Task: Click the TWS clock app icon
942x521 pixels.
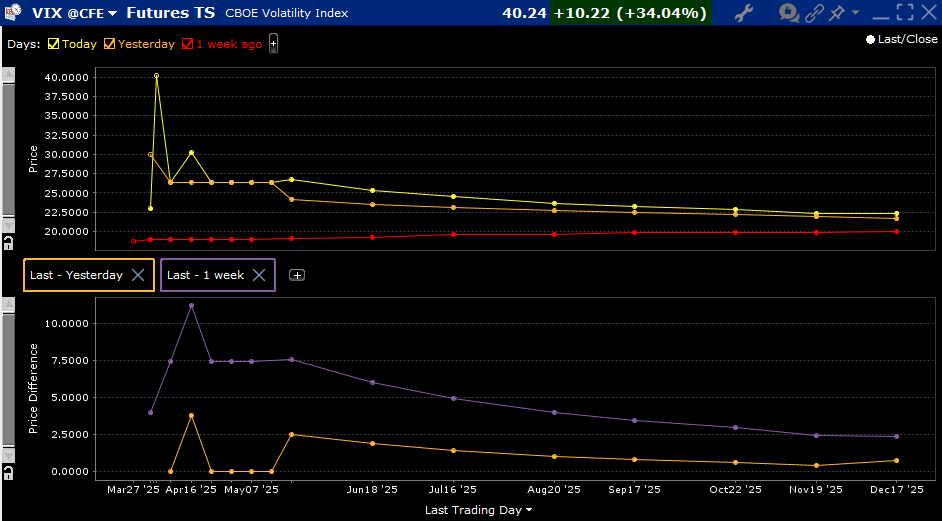Action: (x=12, y=12)
